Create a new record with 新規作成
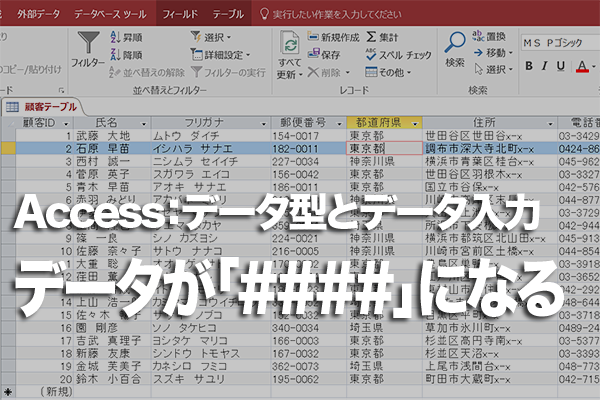 (x=333, y=37)
